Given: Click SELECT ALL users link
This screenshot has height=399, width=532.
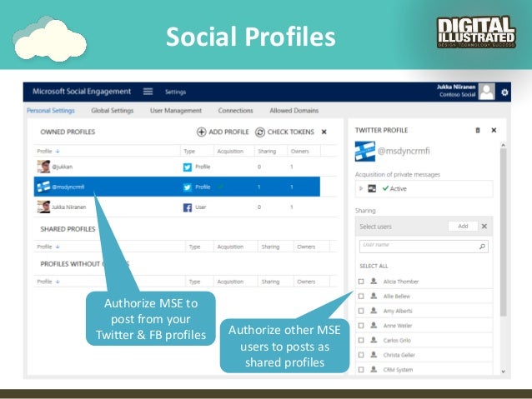Looking at the screenshot, I should click(374, 266).
